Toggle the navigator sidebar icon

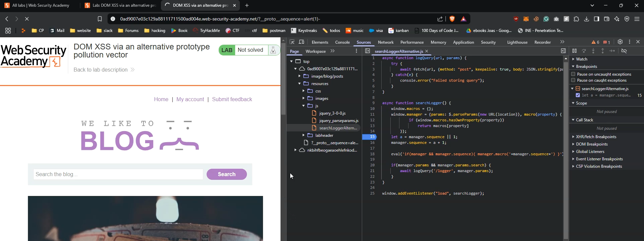(368, 51)
